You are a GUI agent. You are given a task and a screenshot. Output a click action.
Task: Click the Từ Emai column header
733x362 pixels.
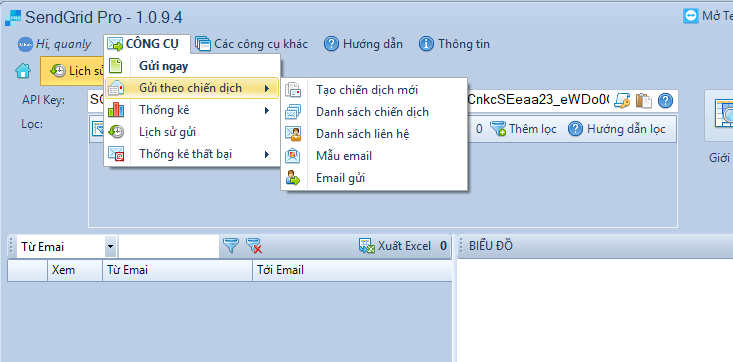(x=178, y=270)
